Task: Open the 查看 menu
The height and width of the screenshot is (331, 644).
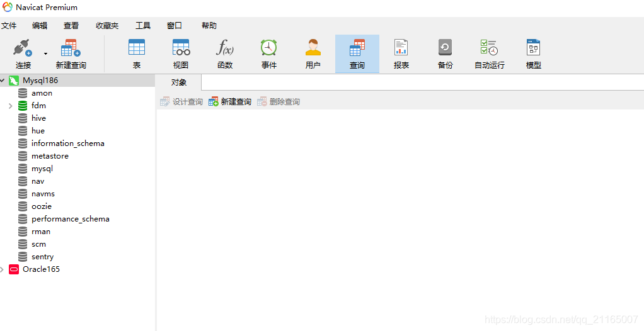Action: tap(71, 25)
